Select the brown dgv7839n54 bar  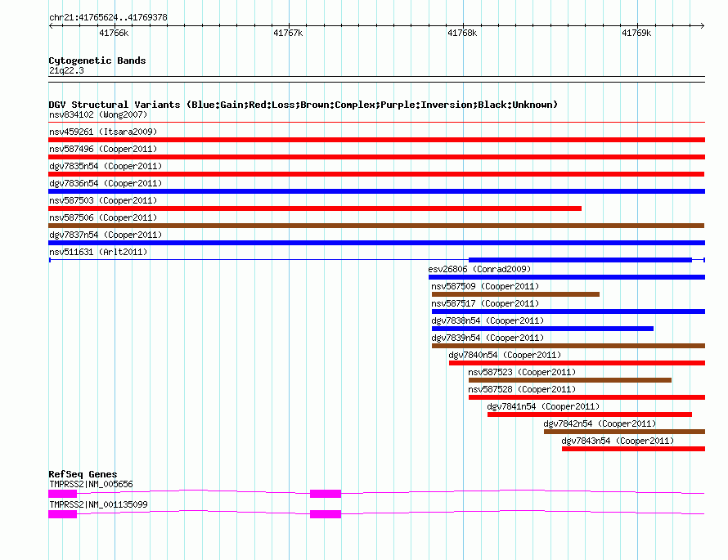pyautogui.click(x=568, y=346)
